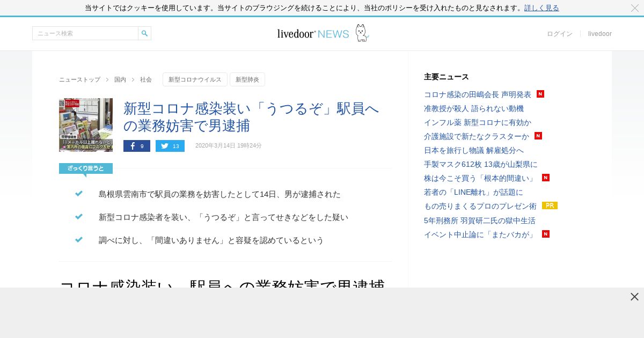Open the article thumbnail image
The image size is (644, 338).
pyautogui.click(x=86, y=125)
